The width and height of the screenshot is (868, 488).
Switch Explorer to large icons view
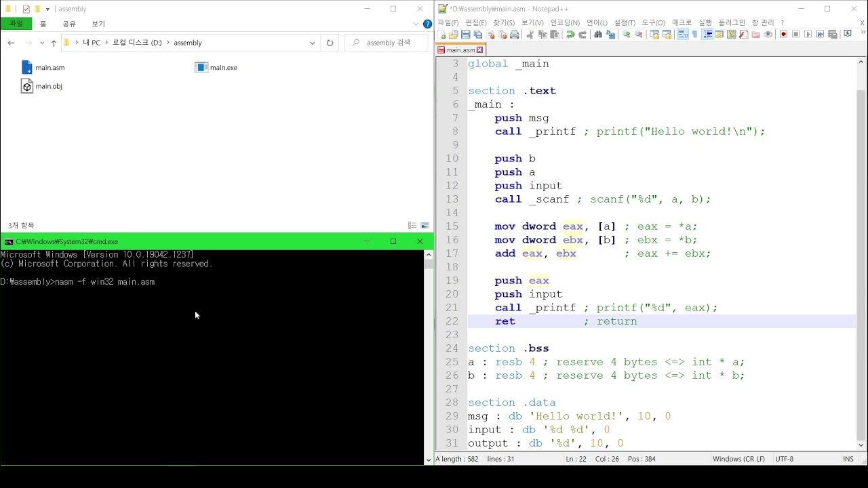click(425, 225)
